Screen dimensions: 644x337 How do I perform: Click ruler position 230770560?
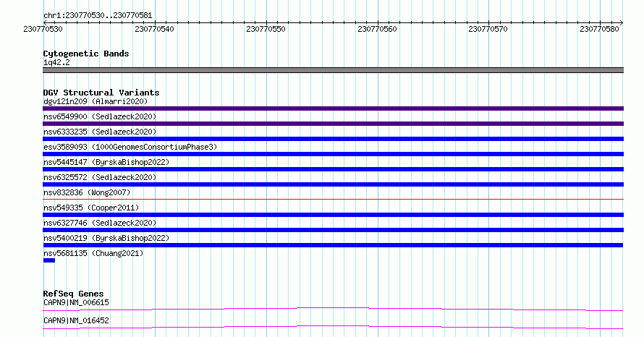[377, 29]
